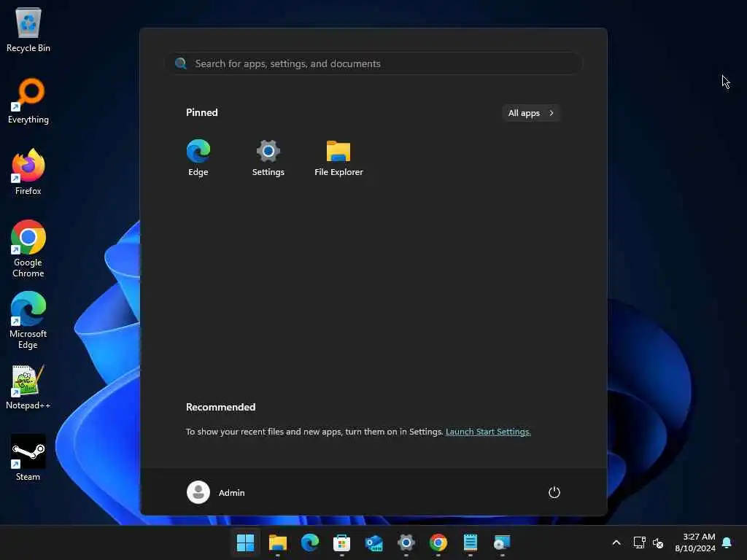Screen dimensions: 747x560
Task: Open the network status tray icon
Action: coord(639,542)
